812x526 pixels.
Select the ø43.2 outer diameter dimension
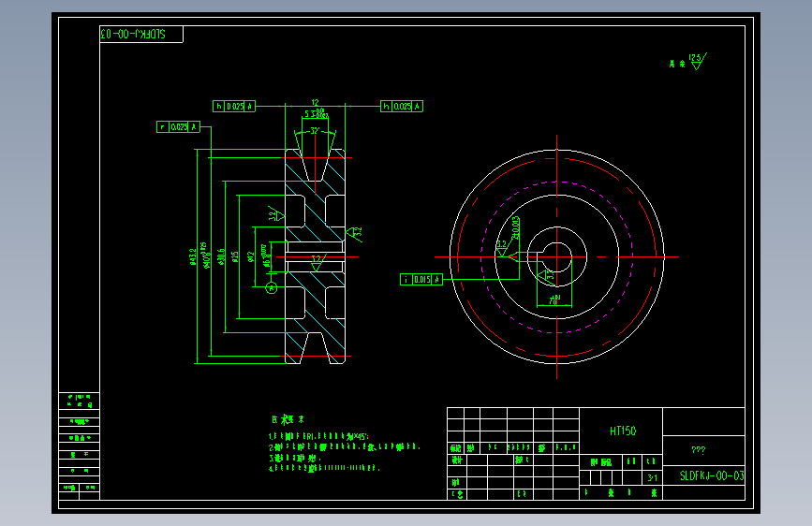[x=193, y=256]
